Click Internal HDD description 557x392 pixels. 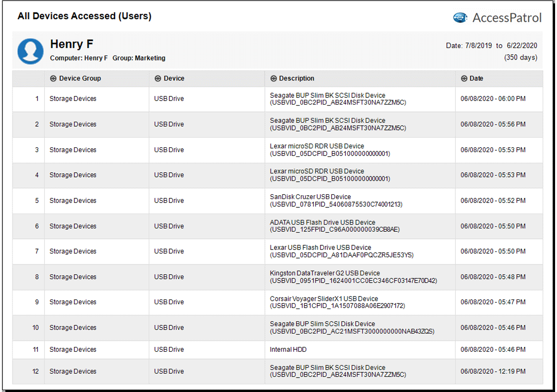(288, 350)
